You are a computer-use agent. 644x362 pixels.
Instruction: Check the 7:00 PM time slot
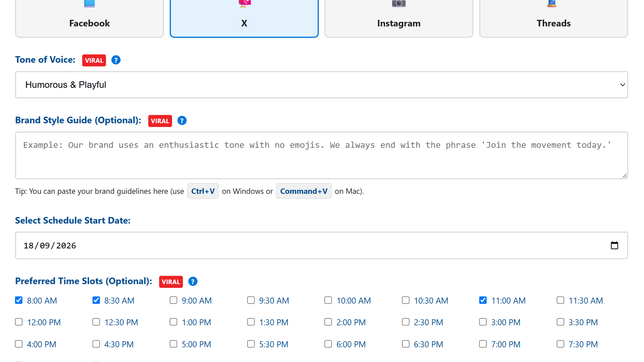point(483,344)
